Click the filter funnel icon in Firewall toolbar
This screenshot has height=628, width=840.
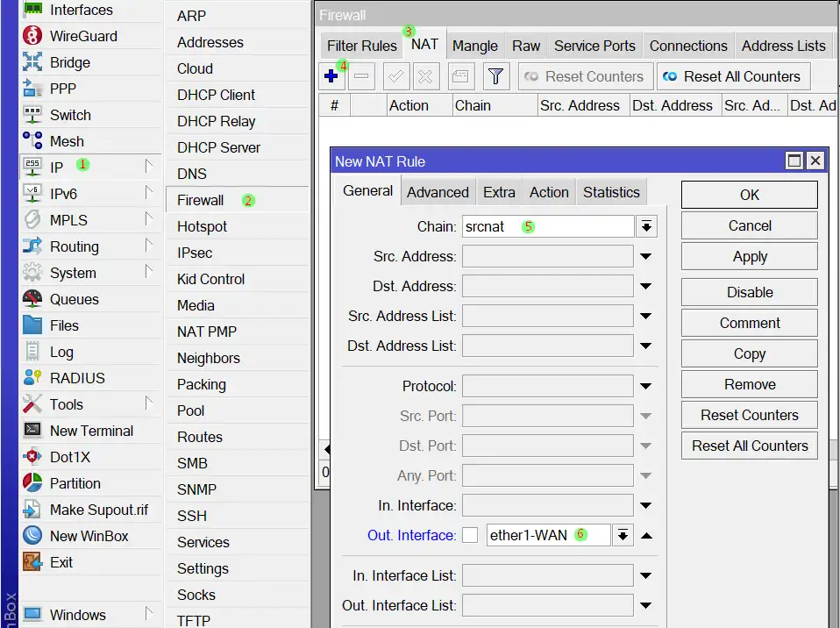495,77
